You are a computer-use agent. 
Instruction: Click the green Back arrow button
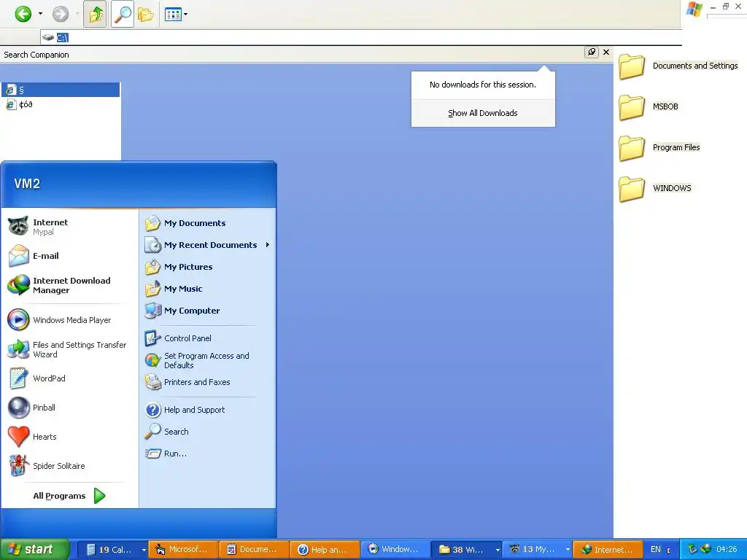(23, 14)
